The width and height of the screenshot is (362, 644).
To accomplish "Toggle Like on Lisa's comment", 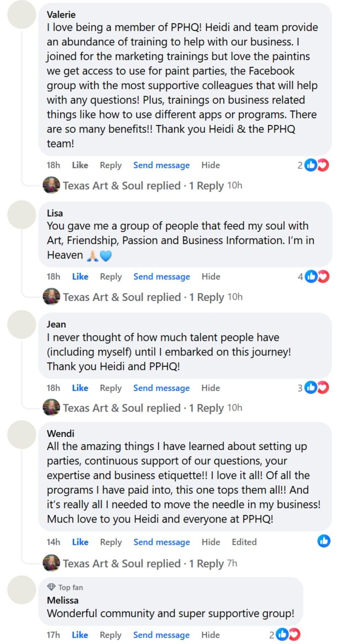I will (x=80, y=277).
